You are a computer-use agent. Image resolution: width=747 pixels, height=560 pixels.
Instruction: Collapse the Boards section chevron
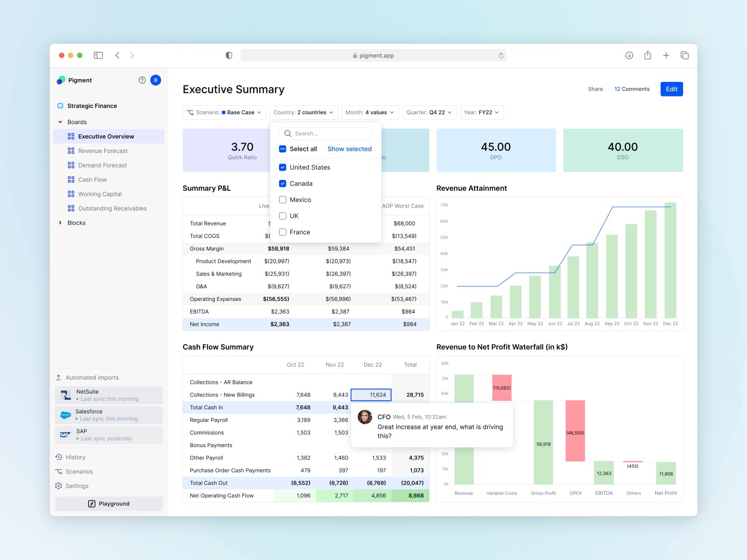point(60,122)
